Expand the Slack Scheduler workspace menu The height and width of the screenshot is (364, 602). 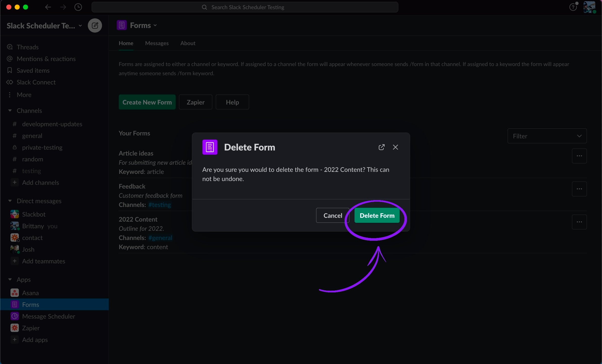[x=44, y=26]
